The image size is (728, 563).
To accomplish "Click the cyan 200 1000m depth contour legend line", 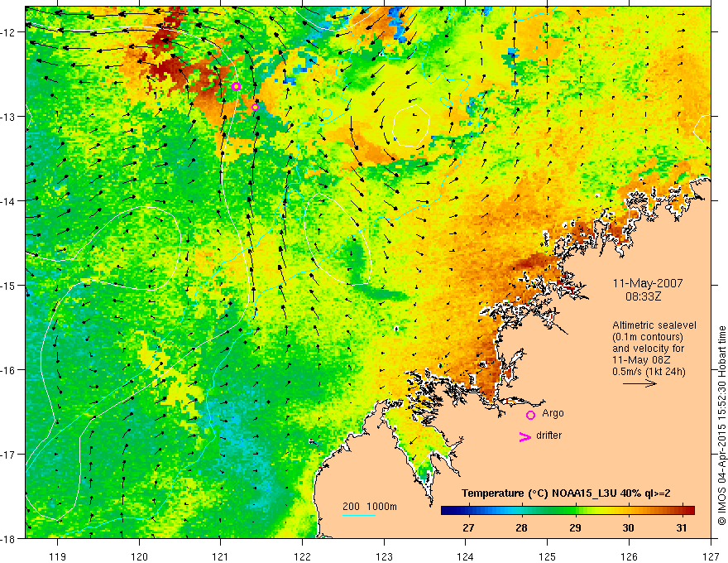I will [x=359, y=515].
